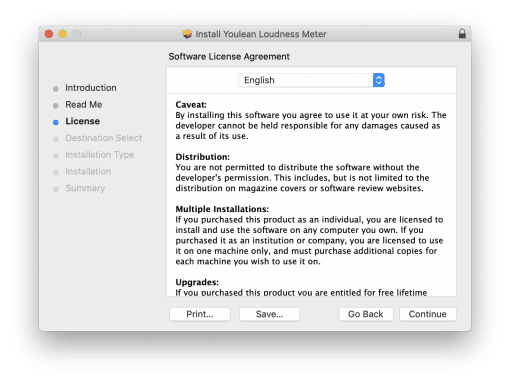This screenshot has height=382, width=510.
Task: Click the 'Distribution:' heading text
Action: pos(203,157)
